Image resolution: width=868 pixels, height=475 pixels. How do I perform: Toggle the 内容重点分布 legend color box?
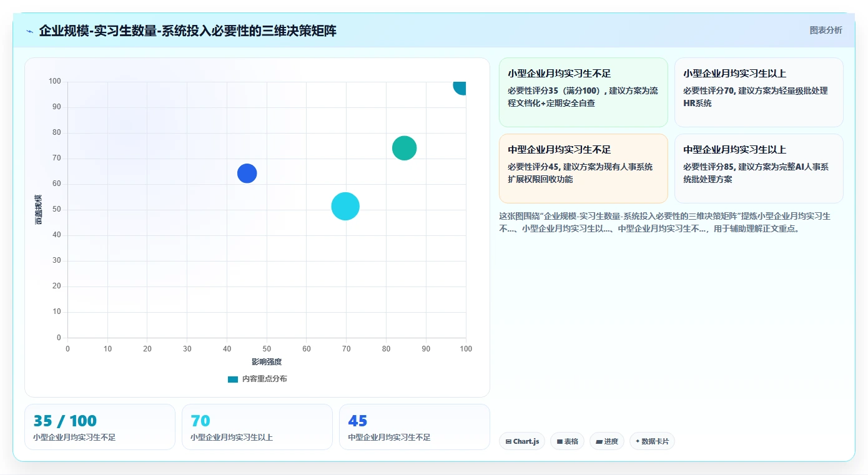click(x=233, y=379)
